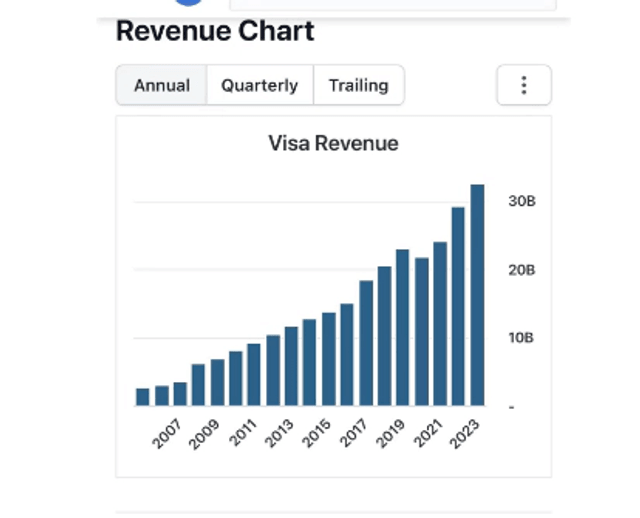
Task: Click the first, shortest revenue bar
Action: pos(142,397)
